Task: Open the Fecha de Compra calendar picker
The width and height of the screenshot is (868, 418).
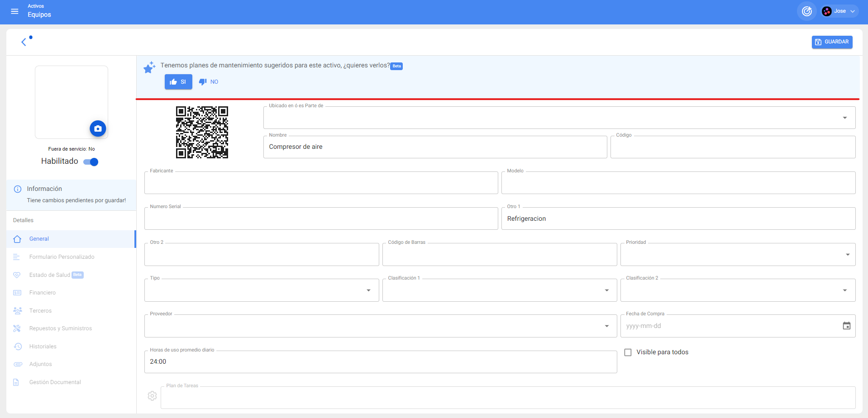Action: click(x=846, y=326)
